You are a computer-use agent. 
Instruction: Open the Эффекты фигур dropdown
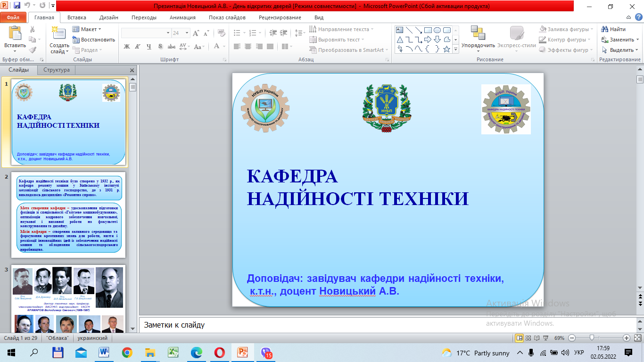coord(567,50)
